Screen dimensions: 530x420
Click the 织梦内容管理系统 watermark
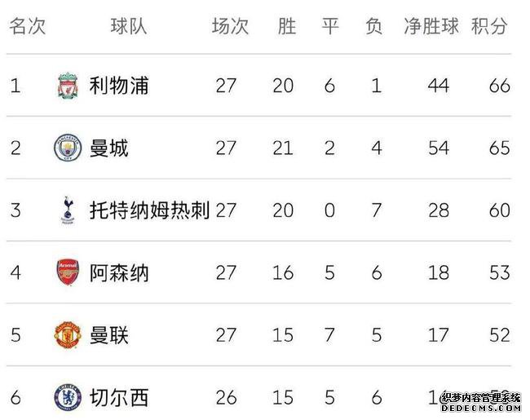coord(481,398)
